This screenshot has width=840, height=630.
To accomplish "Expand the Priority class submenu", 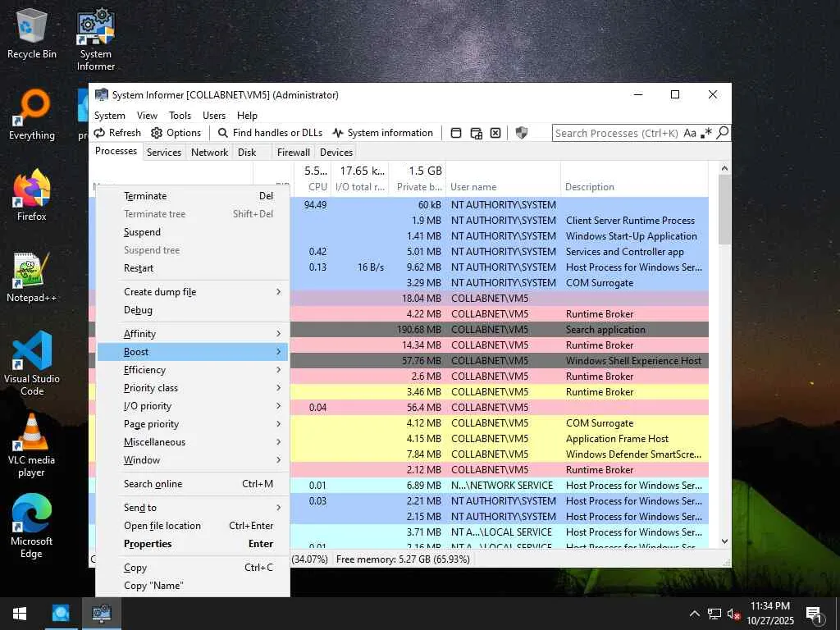I will [193, 388].
